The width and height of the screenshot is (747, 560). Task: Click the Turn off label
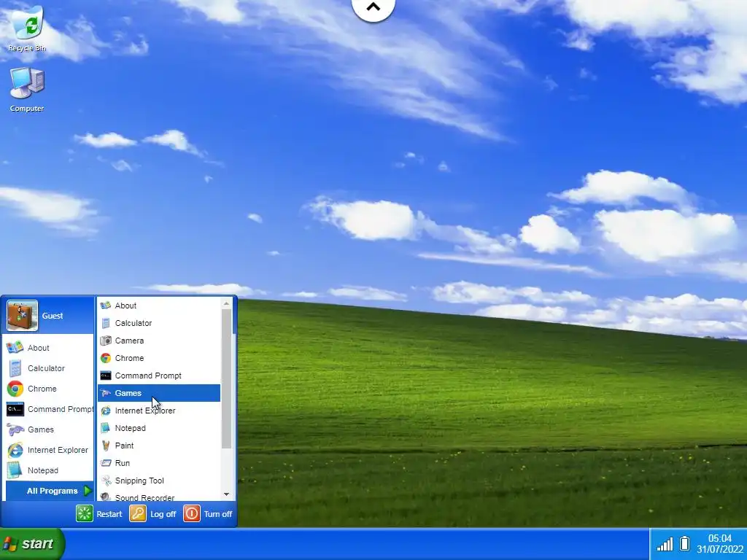pyautogui.click(x=217, y=514)
